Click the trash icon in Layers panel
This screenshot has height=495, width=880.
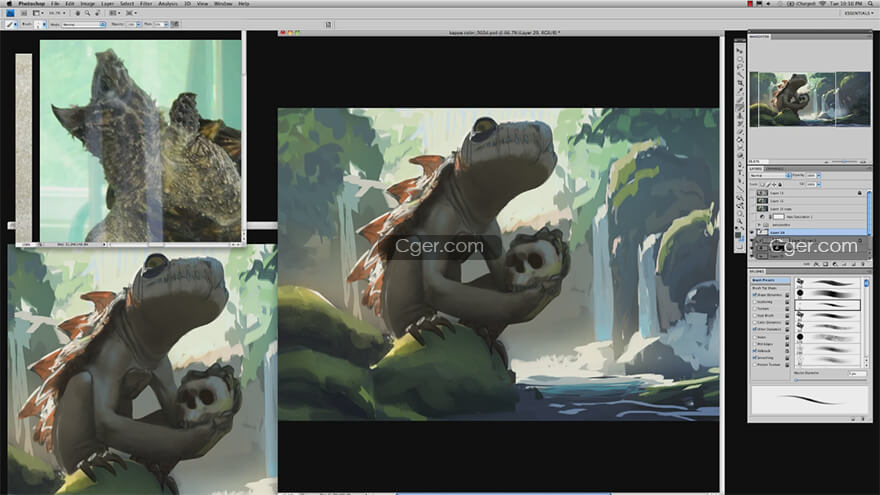[863, 264]
